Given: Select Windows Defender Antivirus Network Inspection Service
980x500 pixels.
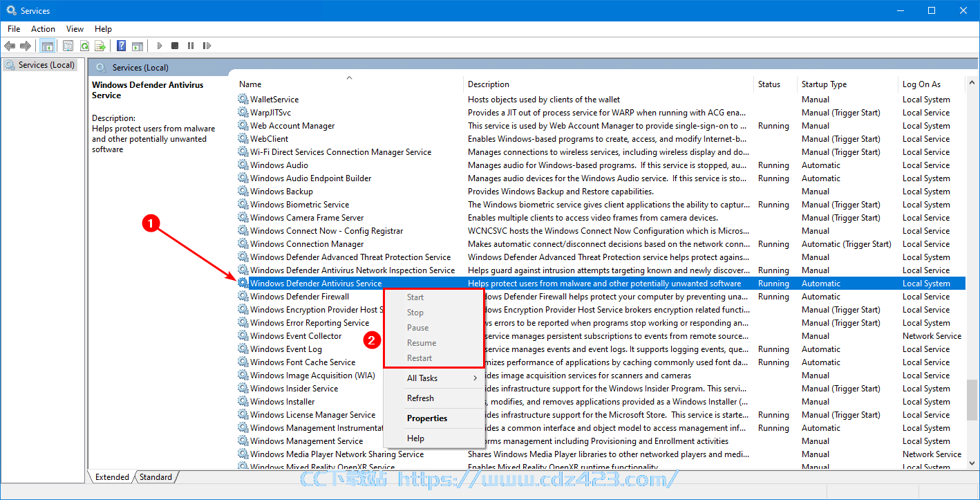Looking at the screenshot, I should (x=601, y=270).
